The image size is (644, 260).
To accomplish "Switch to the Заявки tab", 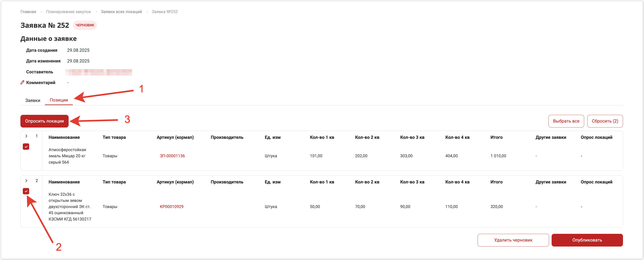I will pos(33,100).
